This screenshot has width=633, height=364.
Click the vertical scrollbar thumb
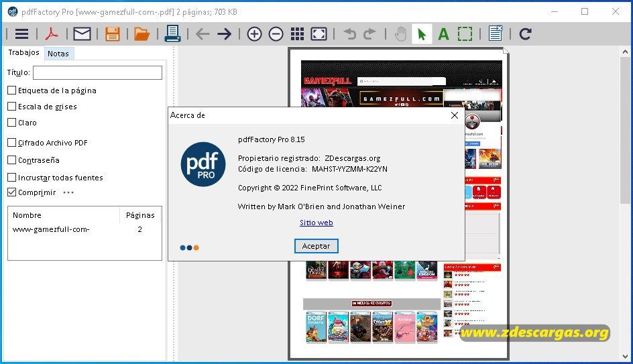625,130
